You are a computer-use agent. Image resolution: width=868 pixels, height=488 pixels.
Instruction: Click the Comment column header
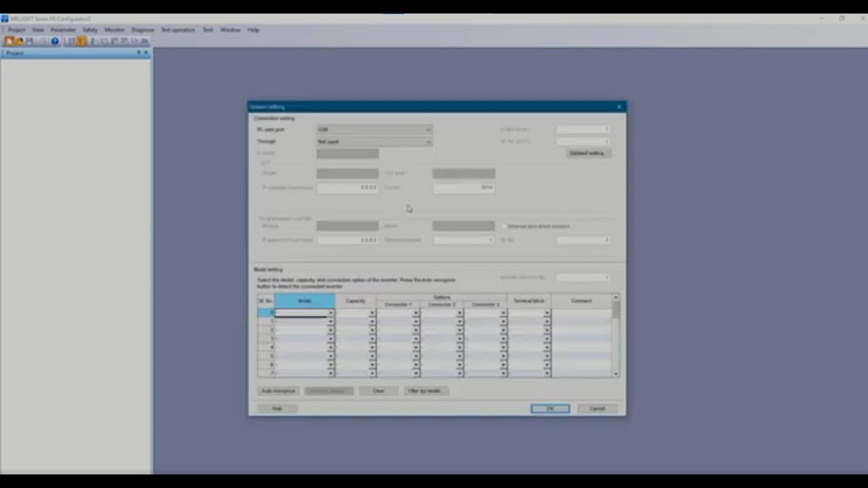click(581, 301)
